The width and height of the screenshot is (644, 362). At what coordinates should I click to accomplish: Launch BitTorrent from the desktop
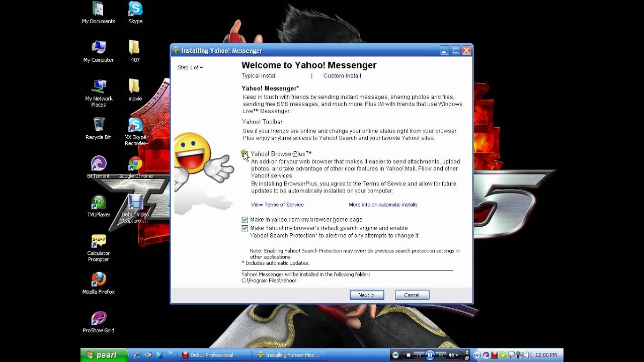point(99,167)
